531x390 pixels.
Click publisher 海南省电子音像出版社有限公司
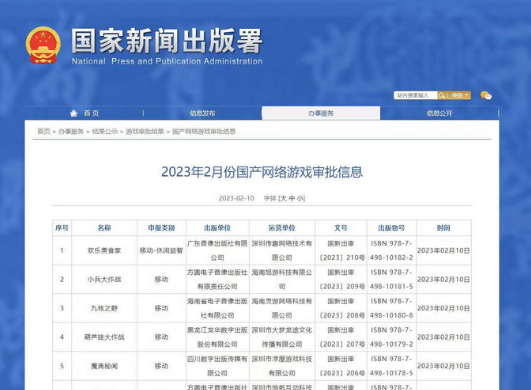pyautogui.click(x=217, y=308)
